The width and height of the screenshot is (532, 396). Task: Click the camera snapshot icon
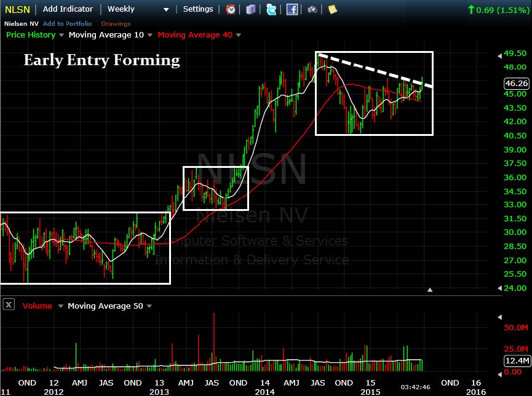pyautogui.click(x=312, y=9)
